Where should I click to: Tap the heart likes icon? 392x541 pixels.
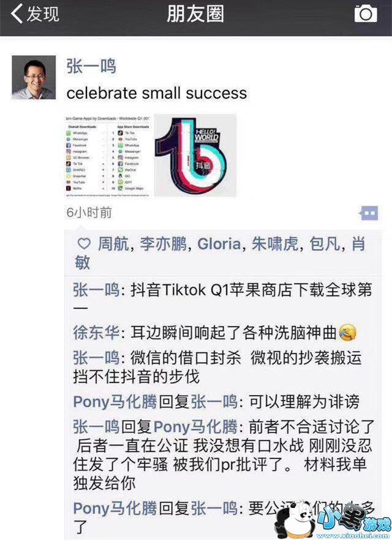tap(84, 244)
